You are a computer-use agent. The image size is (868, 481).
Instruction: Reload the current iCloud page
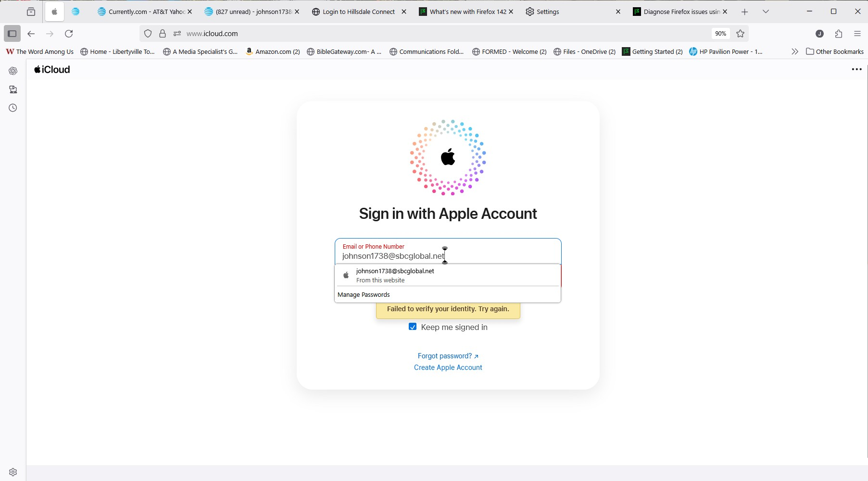[69, 34]
